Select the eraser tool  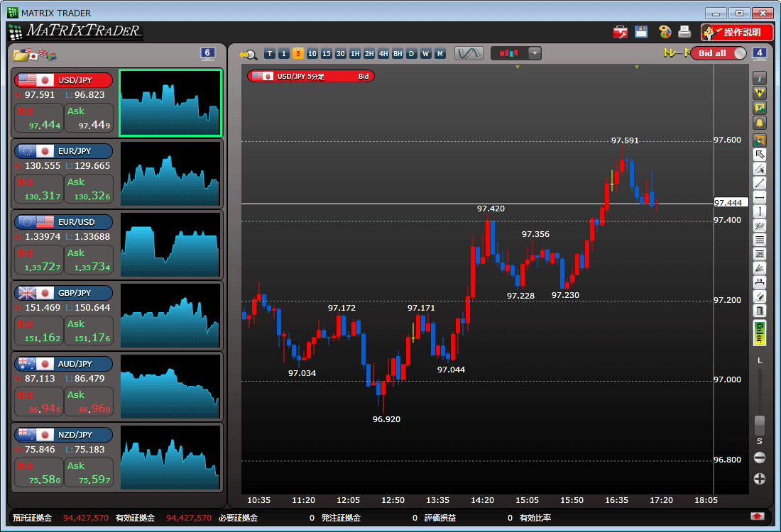click(x=759, y=297)
